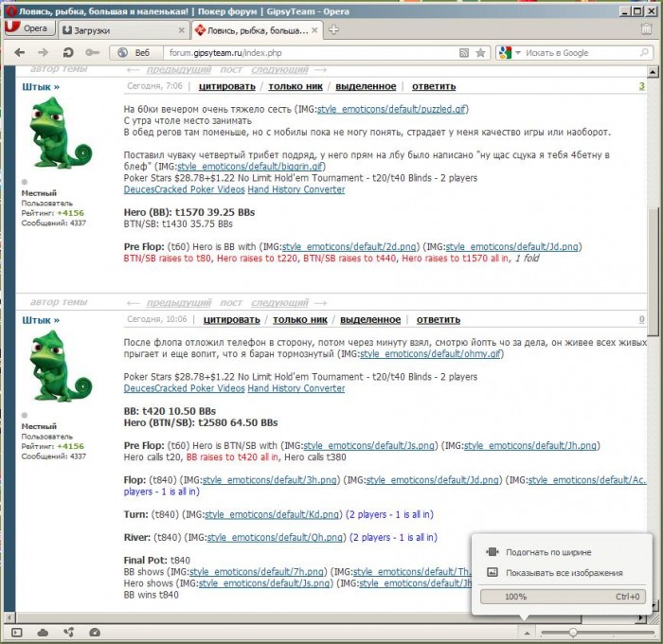Open the Qh.png river card link

pos(275,537)
